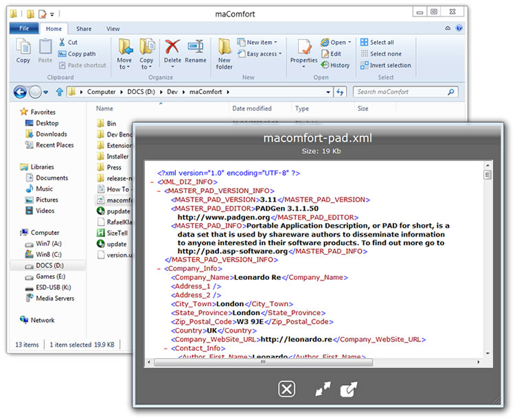Screen dimensions: 515x420
Task: Collapse the Company_Info XML node
Action: [x=159, y=268]
